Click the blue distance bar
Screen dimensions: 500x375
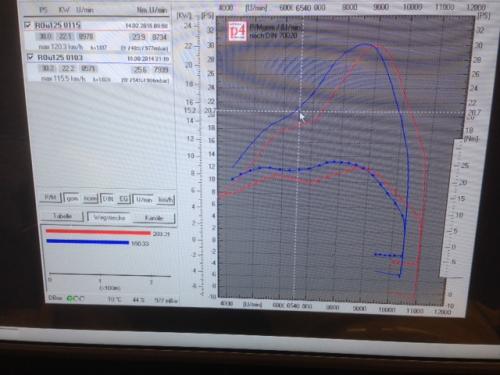click(88, 242)
